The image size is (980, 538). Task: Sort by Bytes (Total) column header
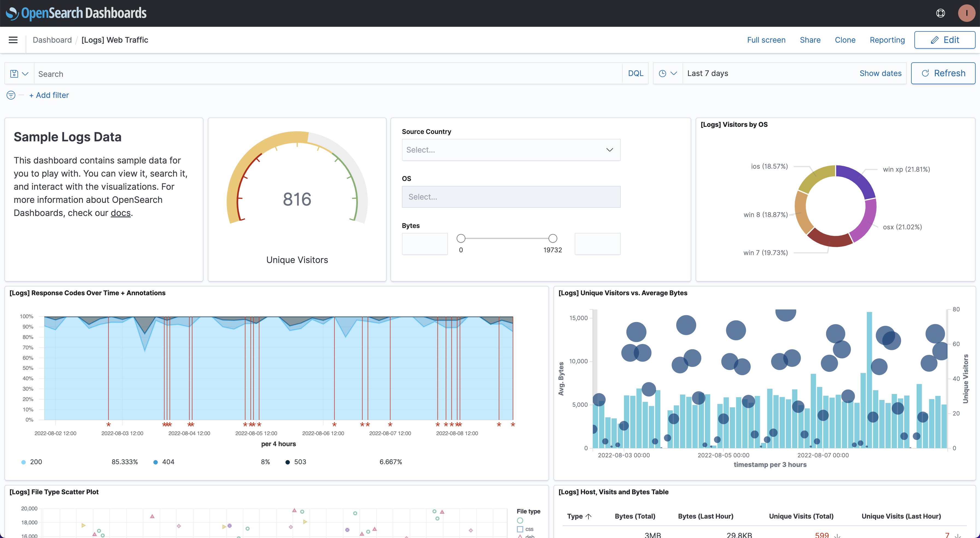pyautogui.click(x=635, y=516)
